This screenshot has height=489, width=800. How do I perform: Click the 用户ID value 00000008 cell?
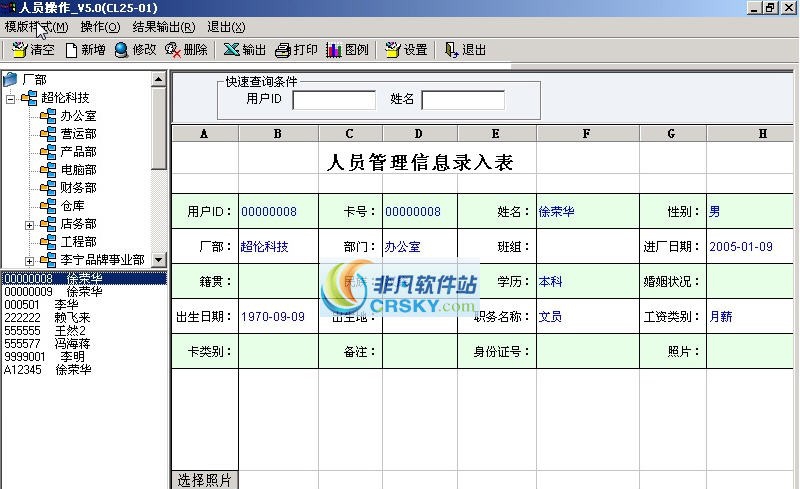(x=278, y=211)
